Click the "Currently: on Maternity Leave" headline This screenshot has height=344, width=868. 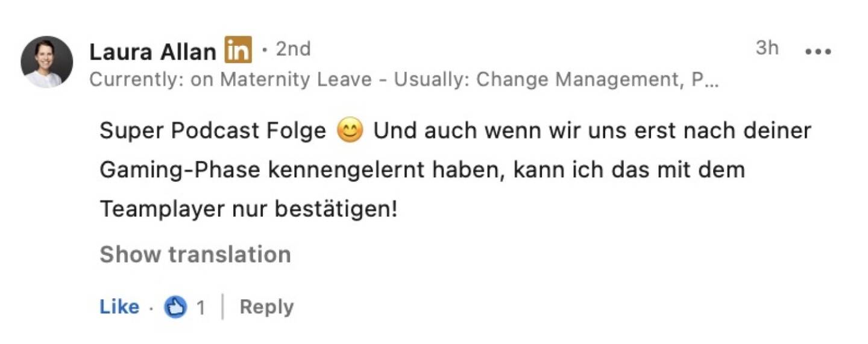(230, 80)
